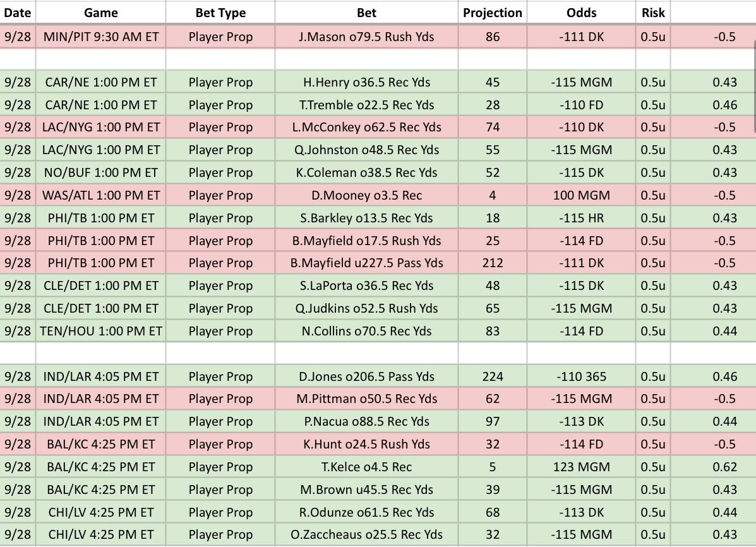Select the D.Mooney o3.5 Rec bet cell
The width and height of the screenshot is (756, 547).
[366, 195]
